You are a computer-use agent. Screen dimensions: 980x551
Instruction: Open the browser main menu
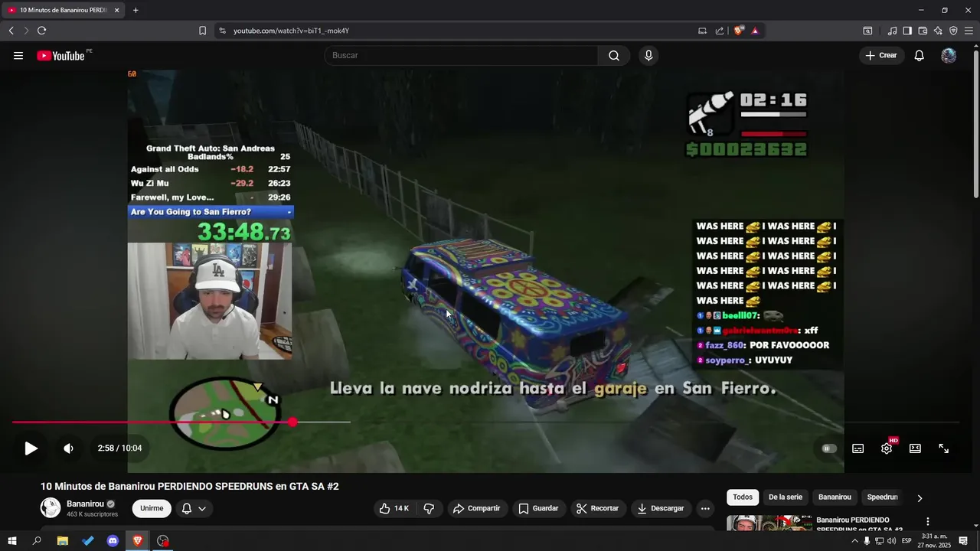pyautogui.click(x=969, y=31)
